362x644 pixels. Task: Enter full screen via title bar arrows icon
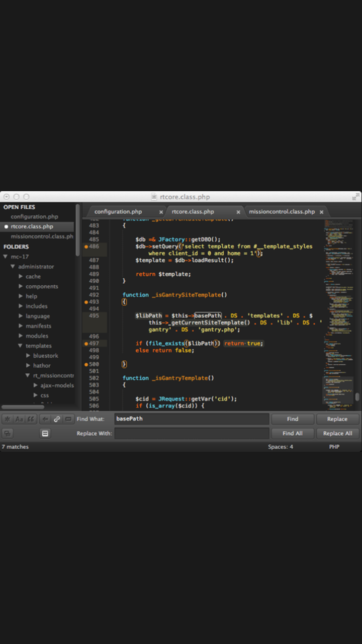pos(356,196)
